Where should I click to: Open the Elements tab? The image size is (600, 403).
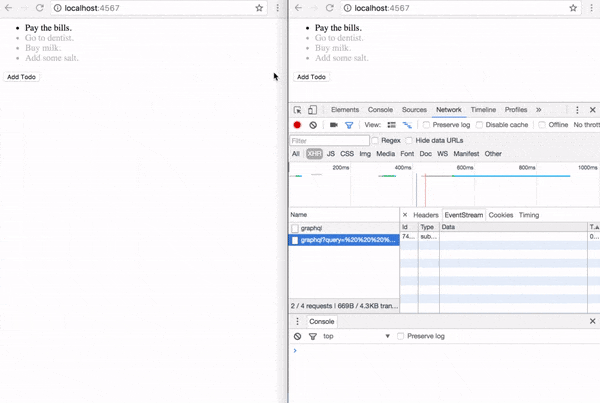[345, 110]
